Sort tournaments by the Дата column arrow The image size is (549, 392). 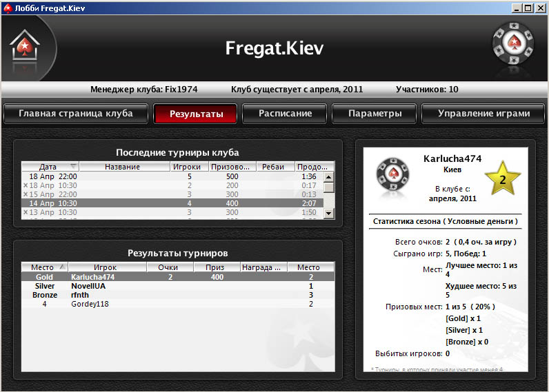pos(73,167)
